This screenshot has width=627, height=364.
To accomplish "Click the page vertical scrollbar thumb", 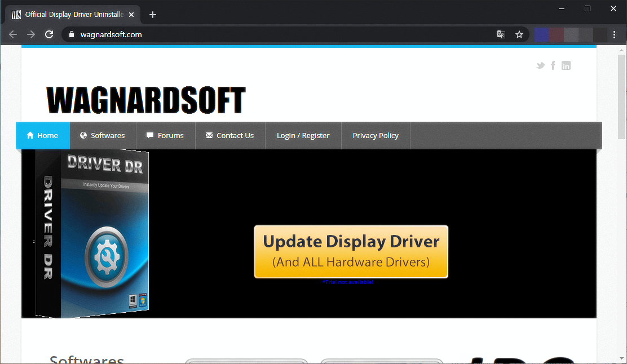I will pyautogui.click(x=621, y=97).
